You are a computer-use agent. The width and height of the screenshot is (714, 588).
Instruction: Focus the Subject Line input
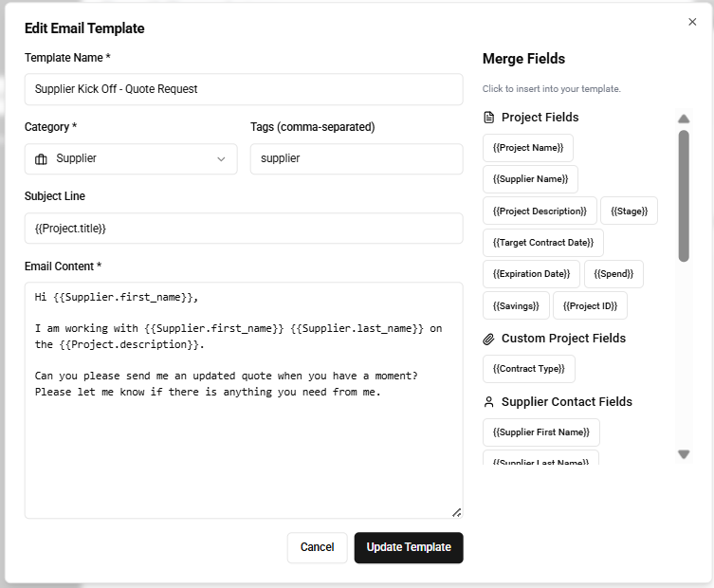244,229
